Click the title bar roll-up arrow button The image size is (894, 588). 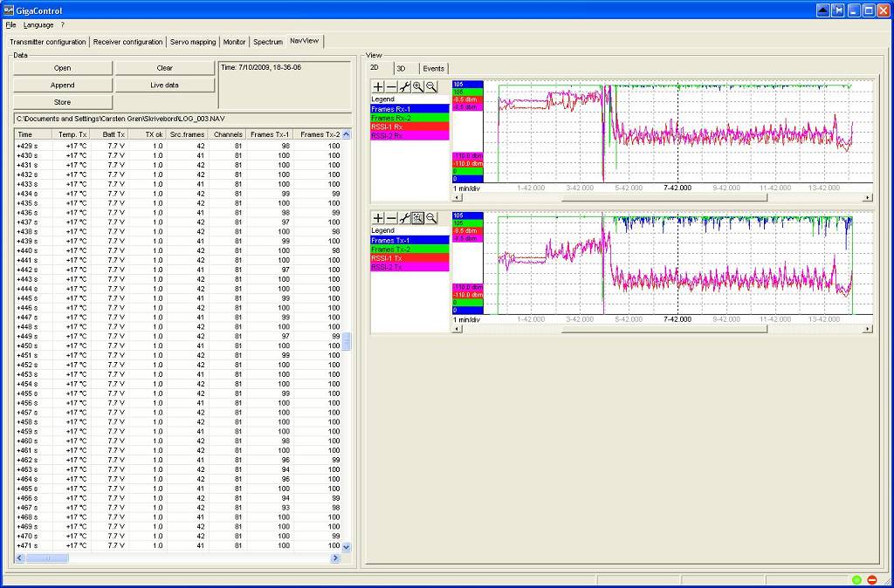point(822,10)
